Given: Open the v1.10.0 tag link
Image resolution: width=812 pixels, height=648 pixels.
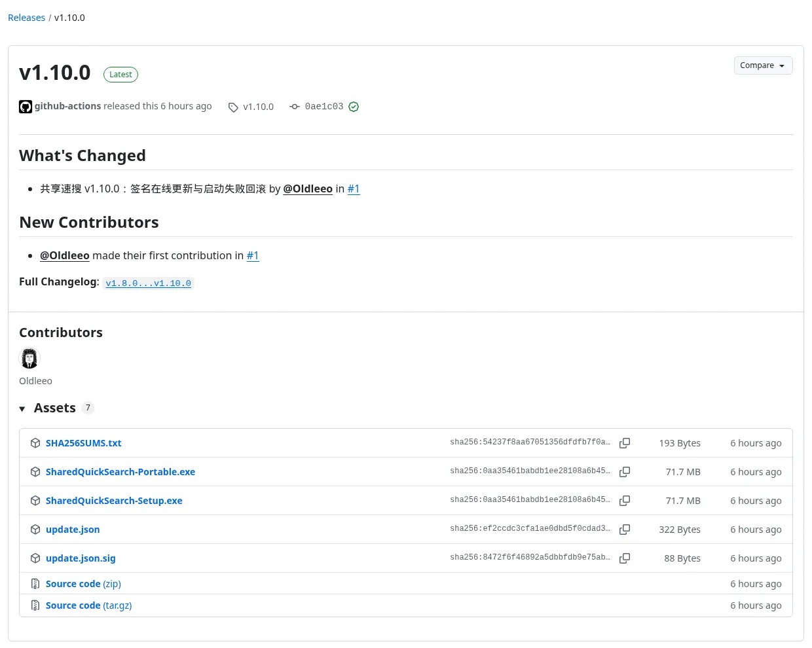Looking at the screenshot, I should pyautogui.click(x=258, y=107).
